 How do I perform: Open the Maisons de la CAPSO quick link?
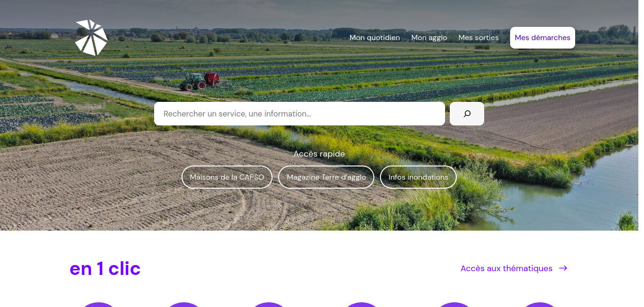tap(227, 177)
